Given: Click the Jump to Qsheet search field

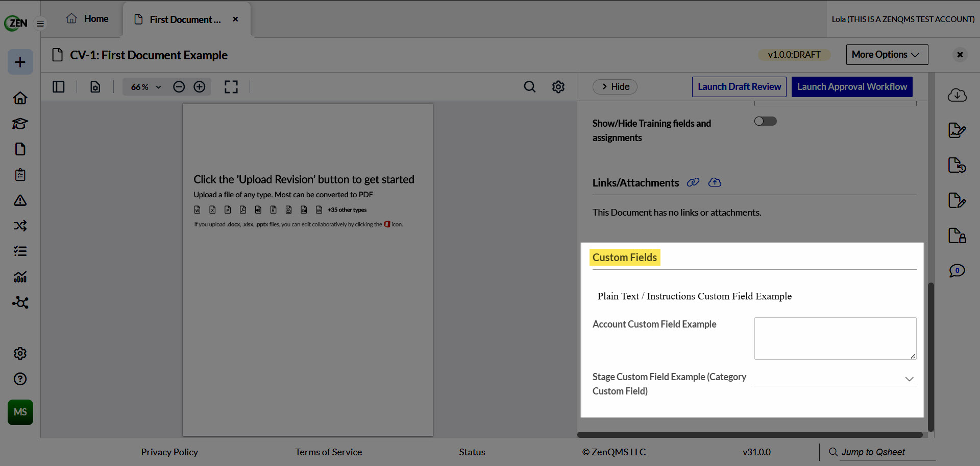Looking at the screenshot, I should point(887,452).
